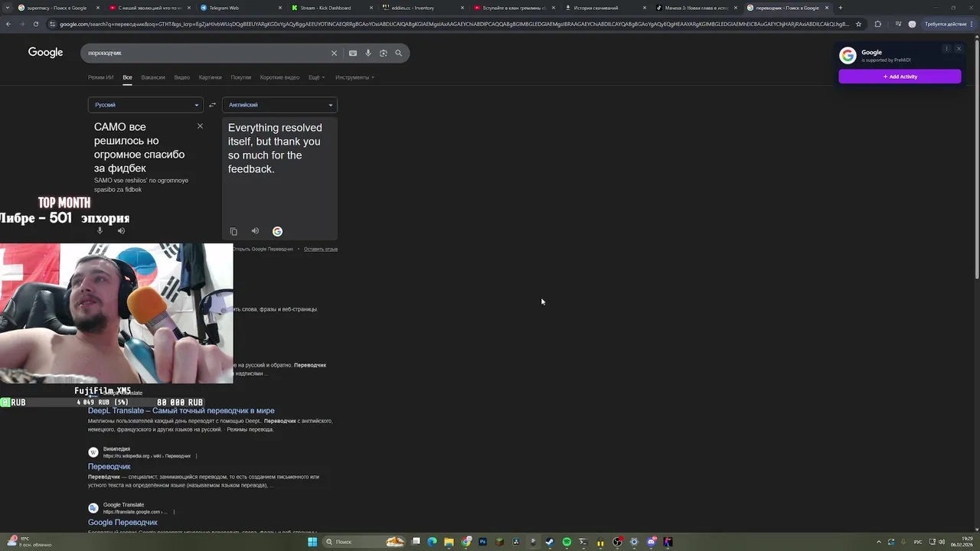Open a new browser tab
The height and width of the screenshot is (551, 980).
pos(841,8)
